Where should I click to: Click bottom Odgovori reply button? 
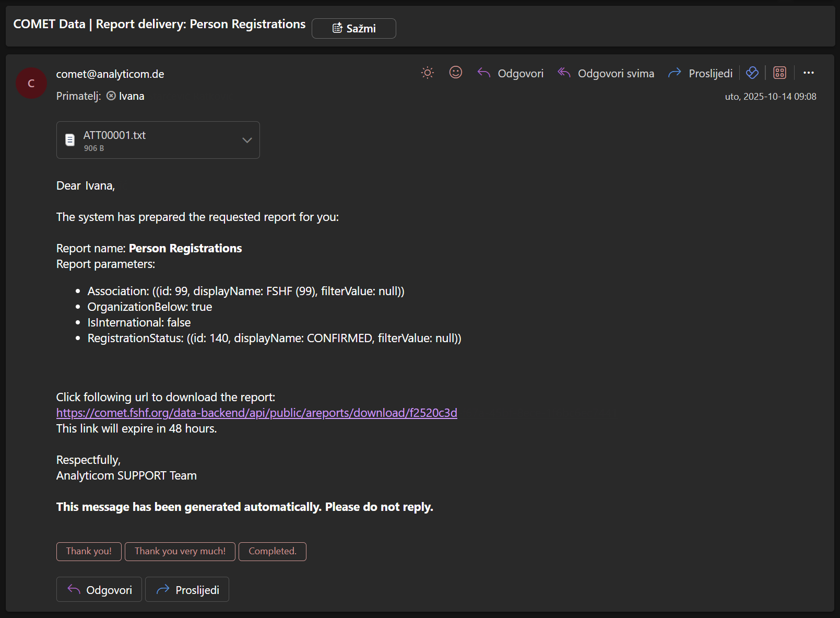point(99,590)
